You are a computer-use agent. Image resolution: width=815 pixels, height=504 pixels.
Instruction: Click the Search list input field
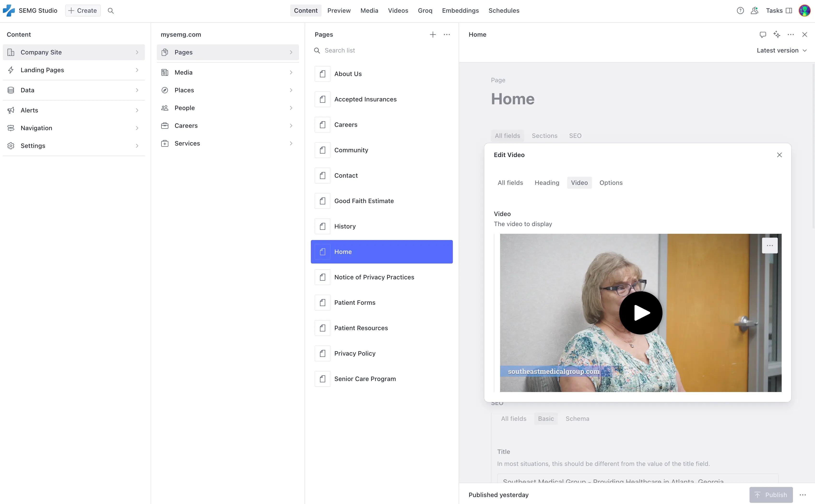click(x=383, y=51)
